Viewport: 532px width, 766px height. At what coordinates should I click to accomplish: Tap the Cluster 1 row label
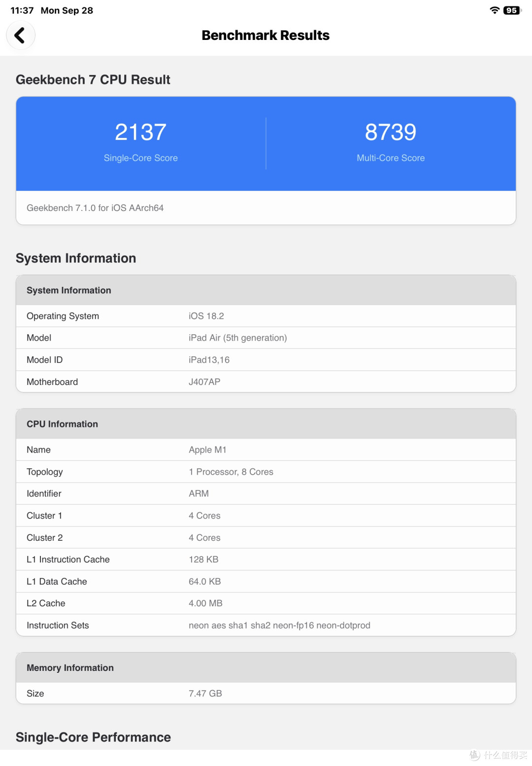click(x=44, y=516)
